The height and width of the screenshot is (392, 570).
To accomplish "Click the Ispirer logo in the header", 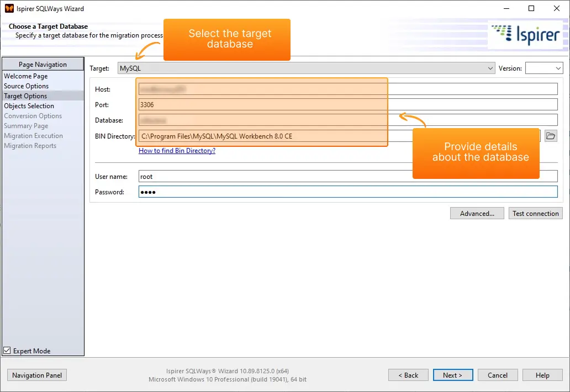I will [x=525, y=34].
